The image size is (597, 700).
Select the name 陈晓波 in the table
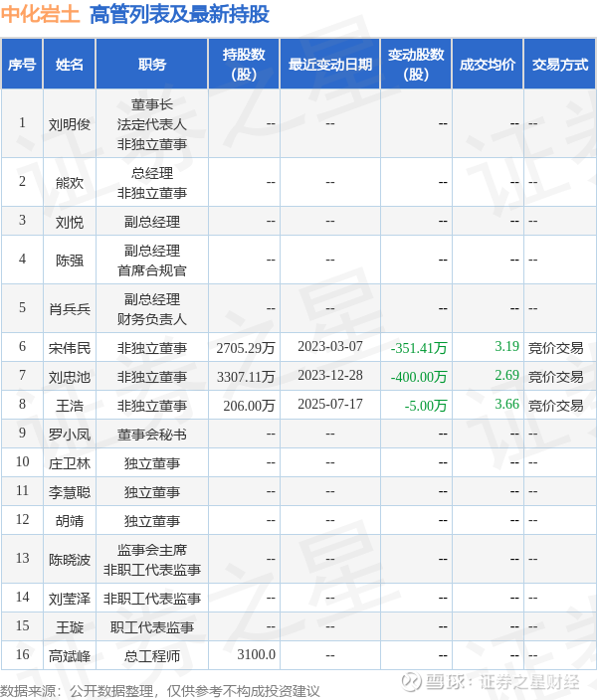(x=70, y=560)
